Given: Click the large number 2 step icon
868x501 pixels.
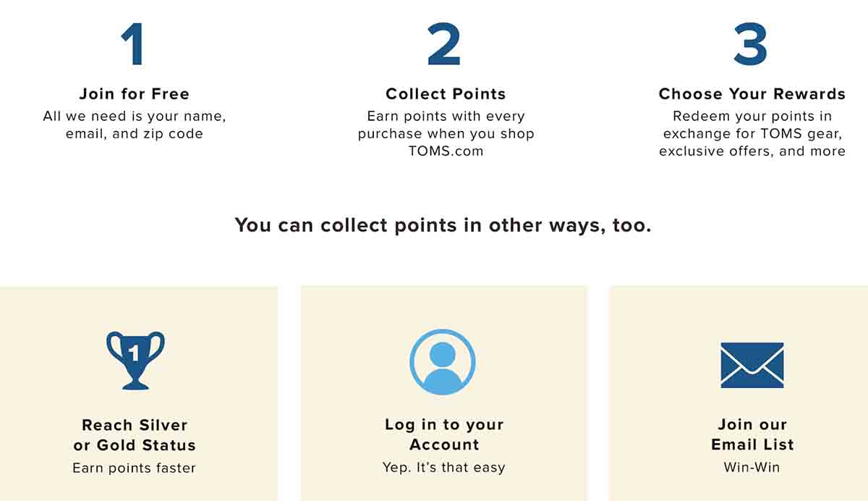Looking at the screenshot, I should tap(444, 43).
